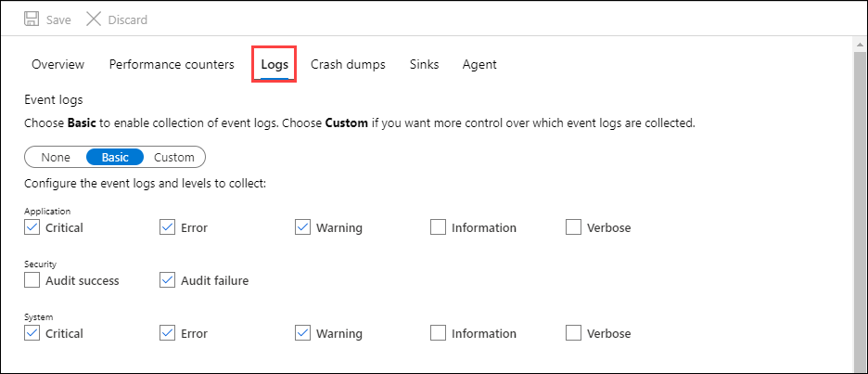Uncheck System Warning checkbox
This screenshot has width=868, height=374.
click(x=303, y=333)
